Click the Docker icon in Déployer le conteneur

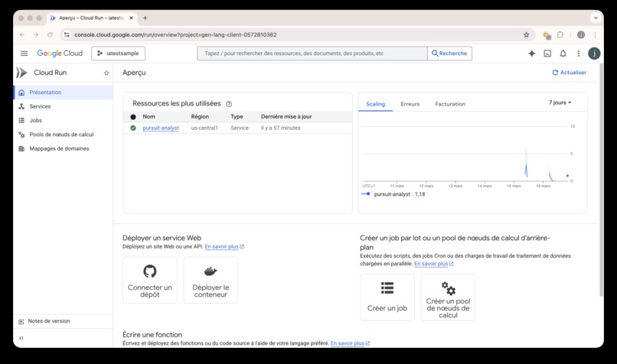211,271
